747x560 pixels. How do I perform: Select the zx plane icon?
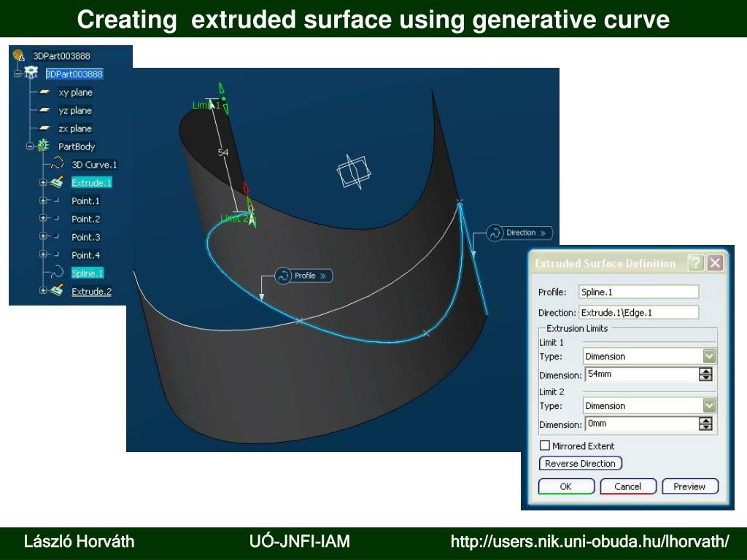point(44,128)
